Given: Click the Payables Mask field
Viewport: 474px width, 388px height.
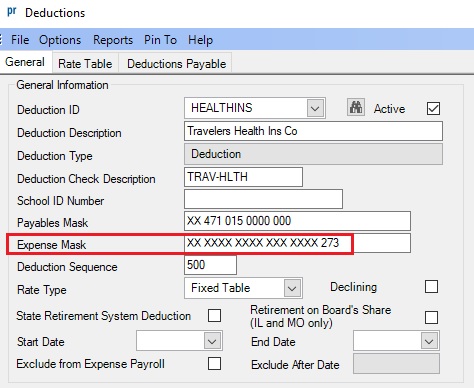Looking at the screenshot, I should point(297,221).
